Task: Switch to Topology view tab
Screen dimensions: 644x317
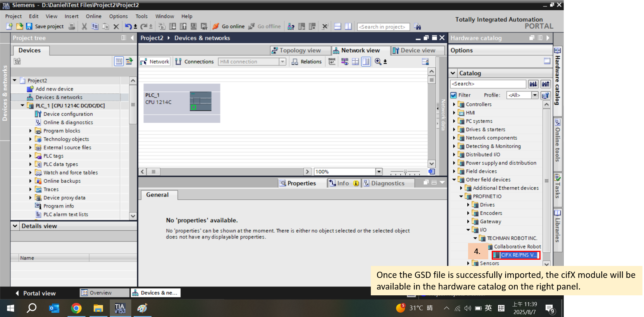Action: click(300, 50)
